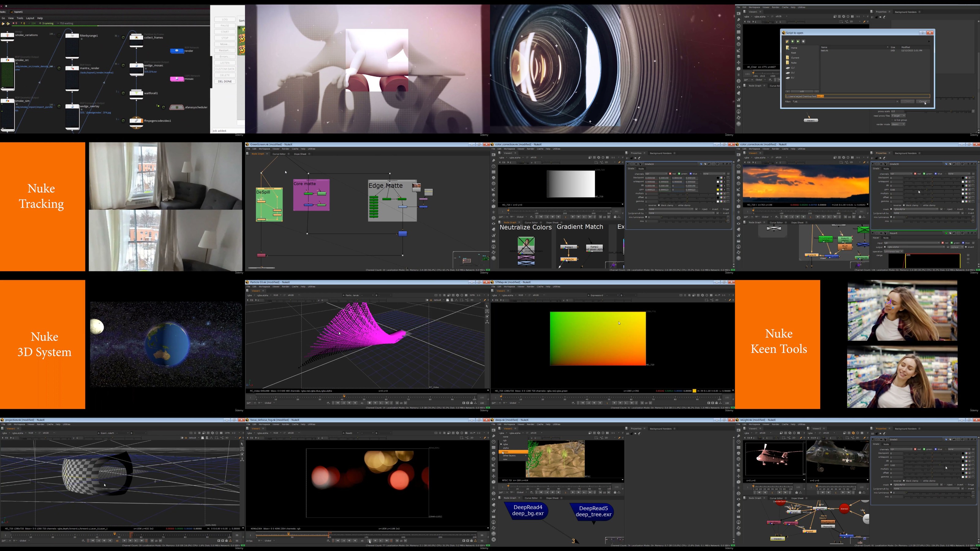
Task: Open the Filter nodes icon in the Script to open Nuke window
Action: [738, 44]
